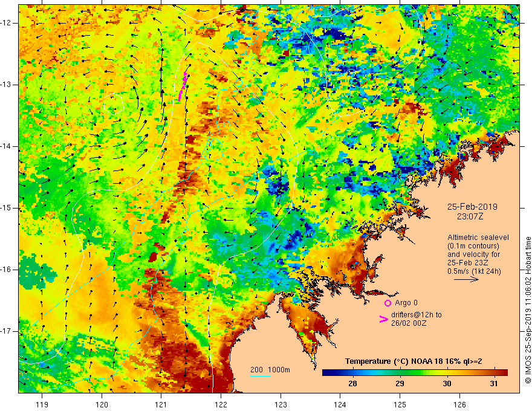Click longitude axis label 121
Viewport: 532px width, 411px height.
pyautogui.click(x=161, y=404)
